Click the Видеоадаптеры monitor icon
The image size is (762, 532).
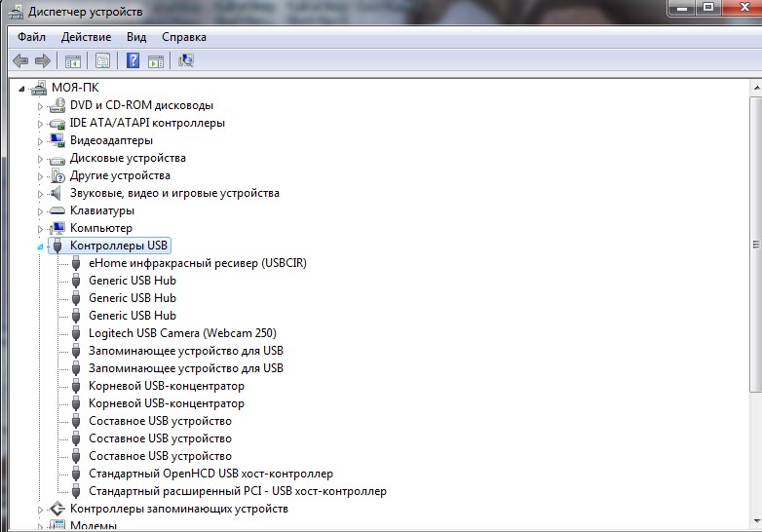point(57,140)
